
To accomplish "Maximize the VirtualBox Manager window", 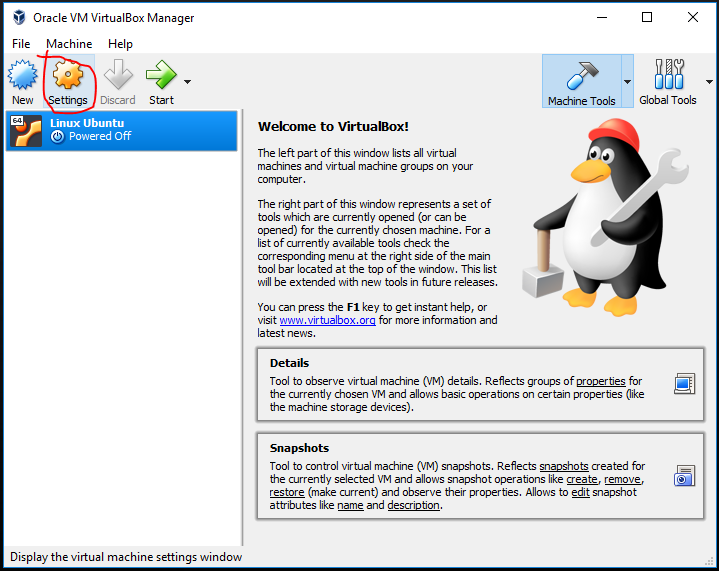I will click(x=647, y=17).
